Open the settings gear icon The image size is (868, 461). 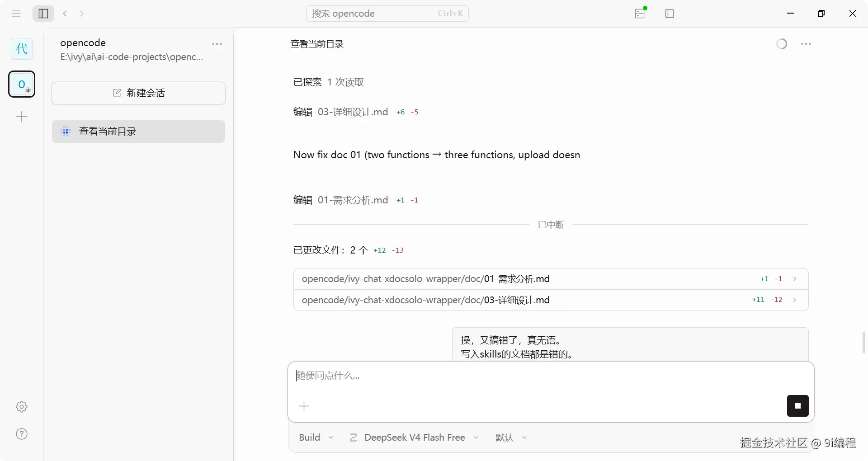coord(22,407)
